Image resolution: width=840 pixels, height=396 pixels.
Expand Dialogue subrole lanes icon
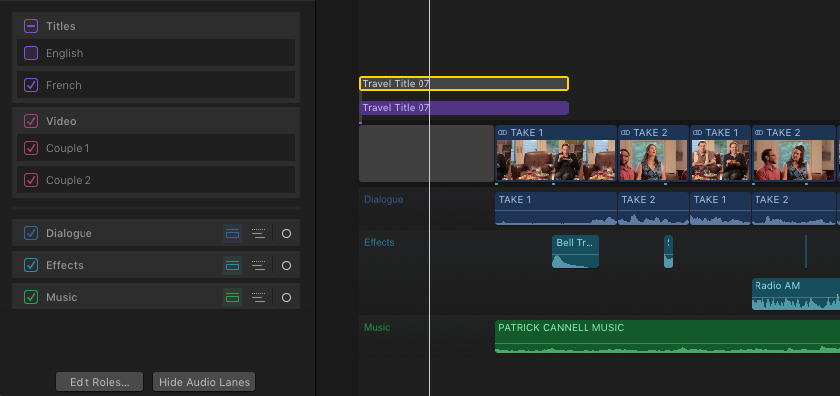tap(258, 234)
